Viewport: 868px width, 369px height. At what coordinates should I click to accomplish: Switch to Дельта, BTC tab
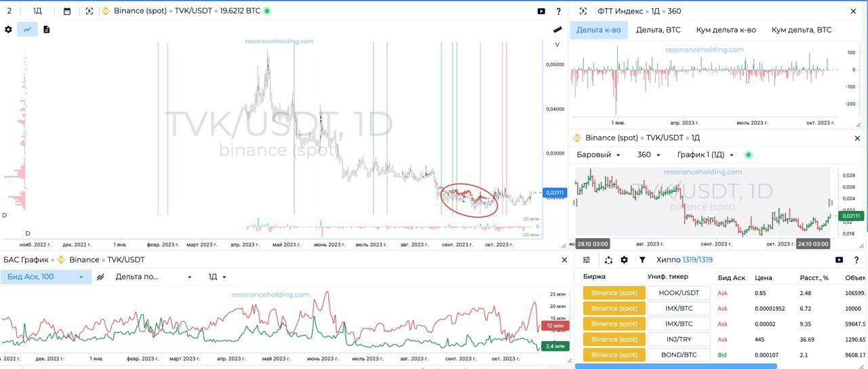pos(658,30)
